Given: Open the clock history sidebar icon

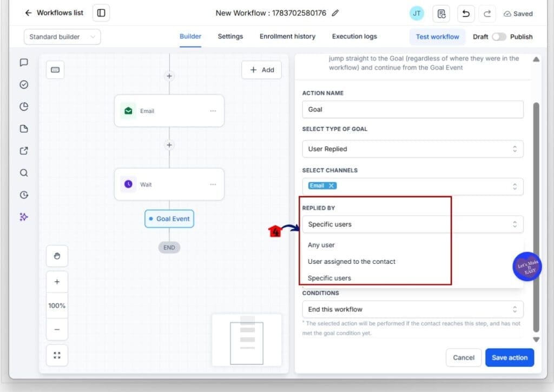Looking at the screenshot, I should [x=24, y=195].
